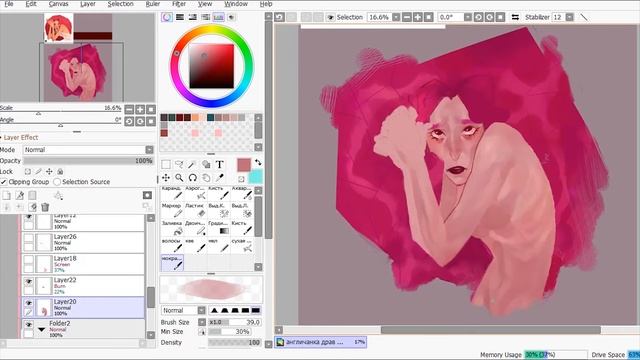Toggle visibility of Layer22
Viewport: 640px width, 360px height.
[29, 282]
